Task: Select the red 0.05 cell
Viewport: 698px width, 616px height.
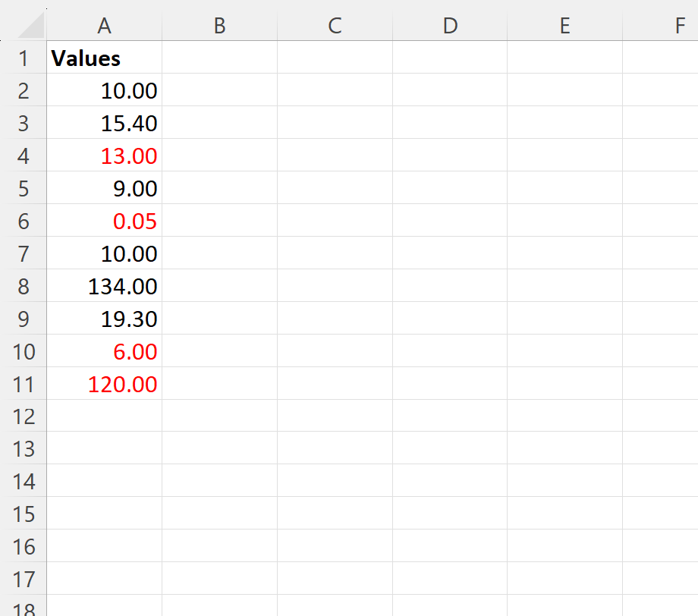Action: [x=104, y=220]
